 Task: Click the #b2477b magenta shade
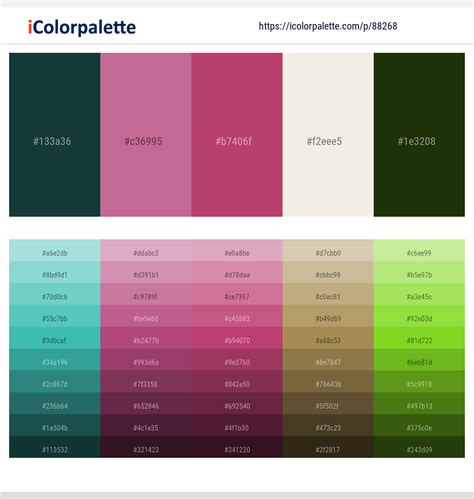146,338
